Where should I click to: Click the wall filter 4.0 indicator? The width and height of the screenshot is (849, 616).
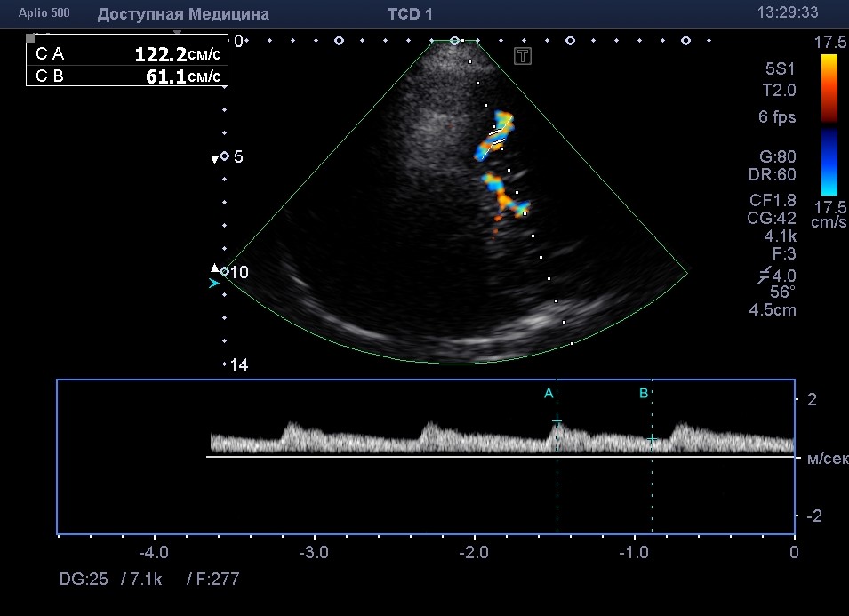[773, 276]
